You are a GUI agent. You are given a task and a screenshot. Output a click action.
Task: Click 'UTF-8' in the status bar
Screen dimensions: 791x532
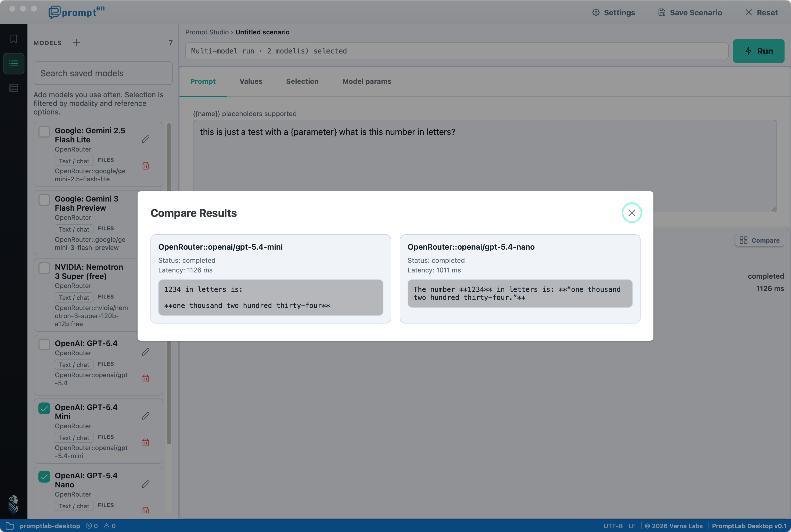613,526
